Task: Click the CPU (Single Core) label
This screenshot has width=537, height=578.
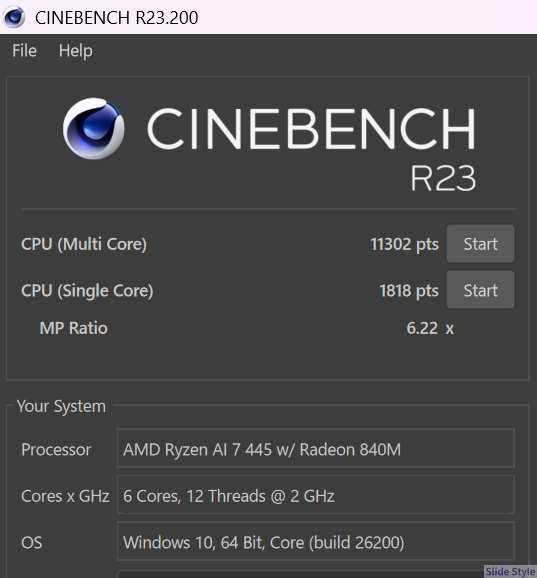Action: (x=87, y=291)
